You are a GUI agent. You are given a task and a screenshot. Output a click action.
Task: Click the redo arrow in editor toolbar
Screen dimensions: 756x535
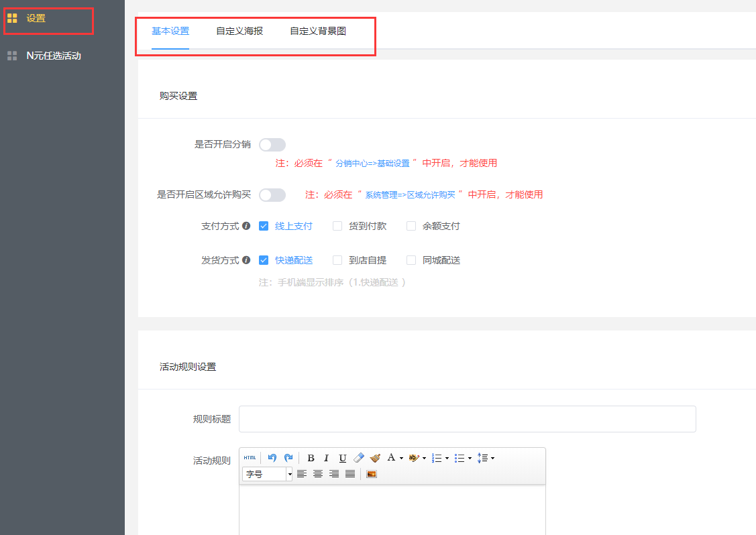tap(288, 458)
